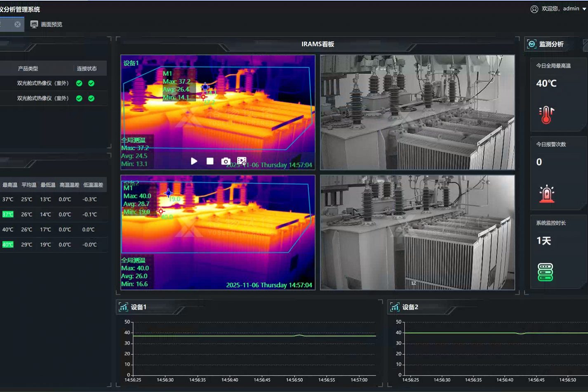Close the currently active tab

tap(17, 24)
